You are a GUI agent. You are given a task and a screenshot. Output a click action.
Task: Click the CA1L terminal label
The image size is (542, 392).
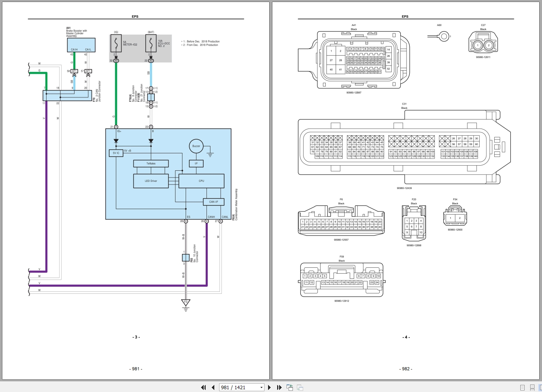88,50
